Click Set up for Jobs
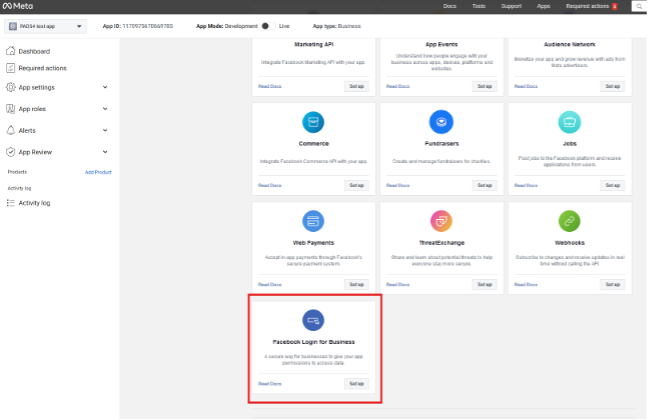 pos(612,186)
